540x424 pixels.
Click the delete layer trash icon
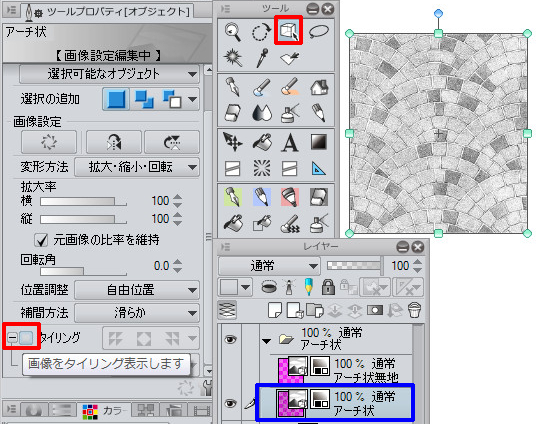[x=414, y=310]
